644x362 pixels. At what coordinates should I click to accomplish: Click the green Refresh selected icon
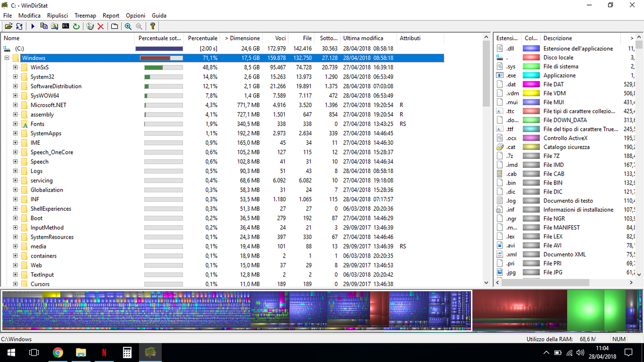[76, 26]
